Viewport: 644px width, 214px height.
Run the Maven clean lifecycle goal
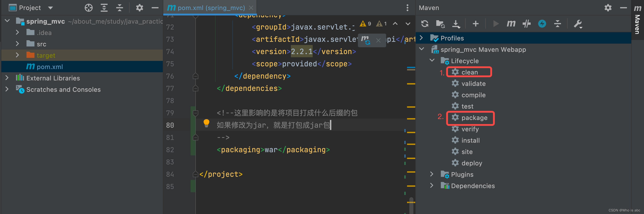[x=470, y=72]
